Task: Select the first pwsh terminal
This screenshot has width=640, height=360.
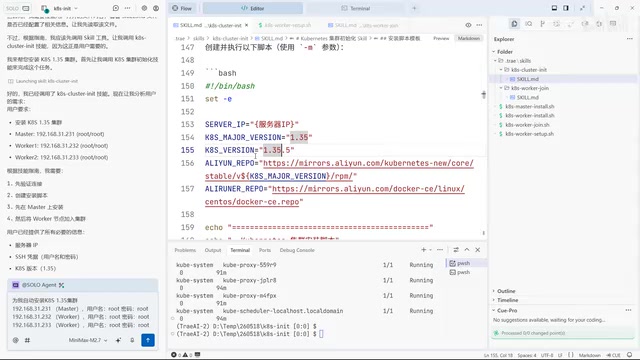Action: (466, 263)
